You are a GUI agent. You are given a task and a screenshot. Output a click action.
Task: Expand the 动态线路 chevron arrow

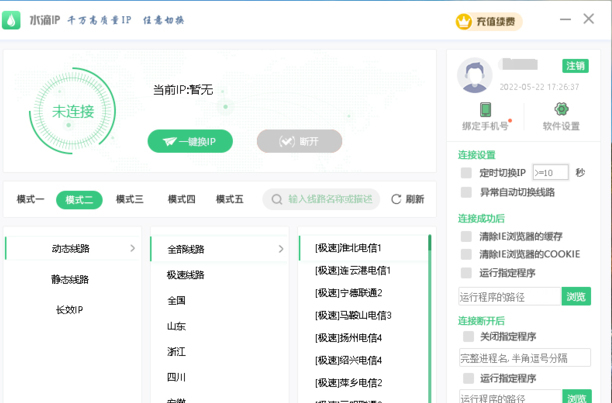click(x=133, y=248)
